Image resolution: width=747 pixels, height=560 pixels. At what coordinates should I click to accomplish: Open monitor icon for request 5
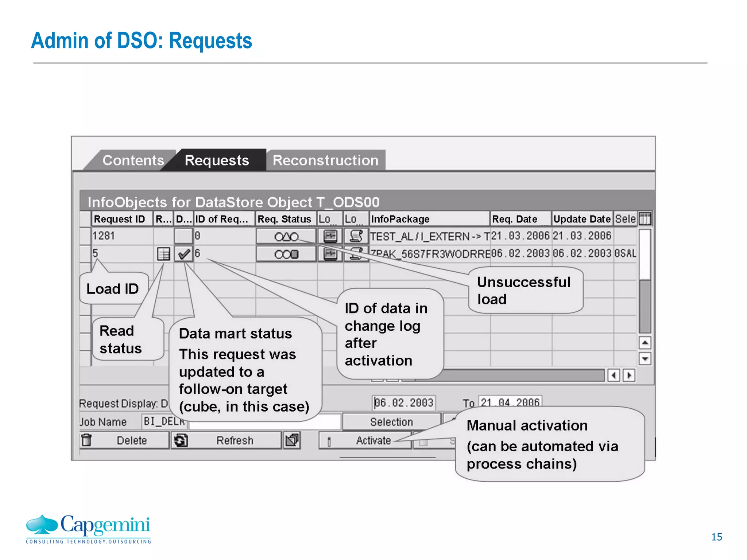pyautogui.click(x=330, y=254)
